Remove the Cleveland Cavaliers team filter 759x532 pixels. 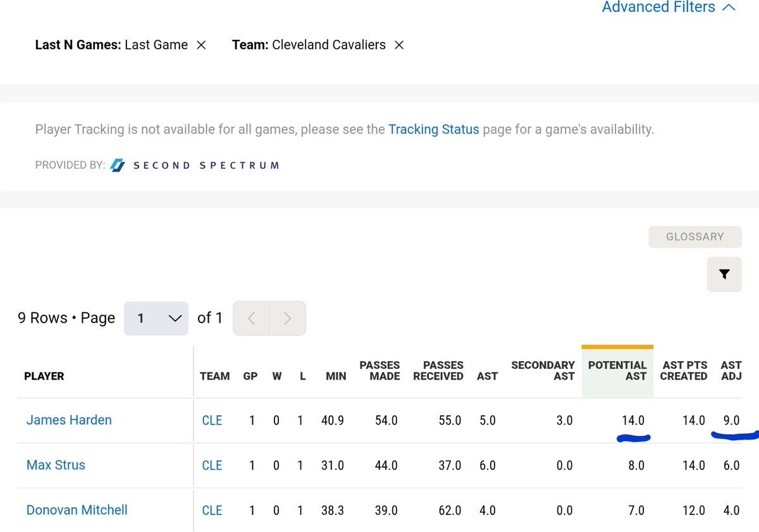(399, 45)
